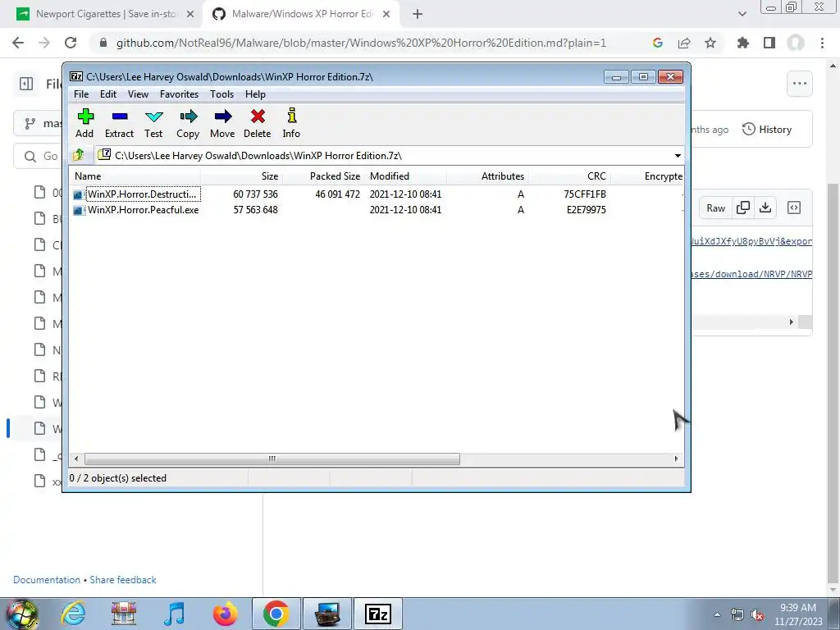Launch Internet Explorer from taskbar
The image size is (840, 630).
tap(73, 614)
